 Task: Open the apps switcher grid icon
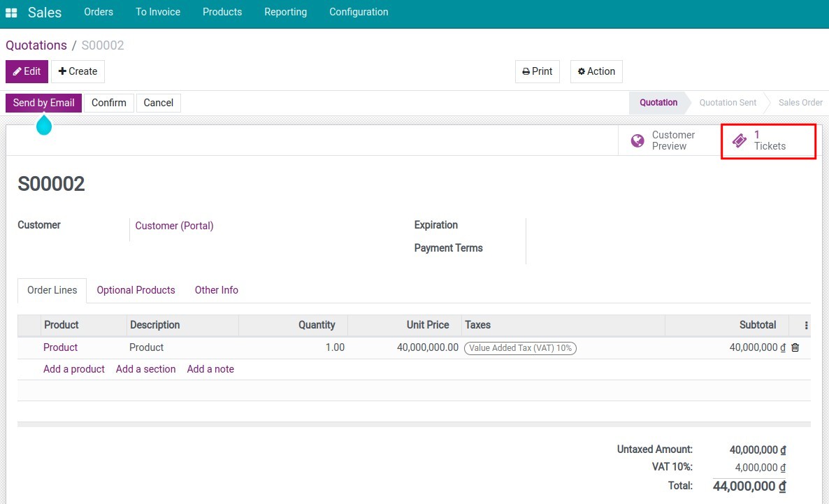10,11
